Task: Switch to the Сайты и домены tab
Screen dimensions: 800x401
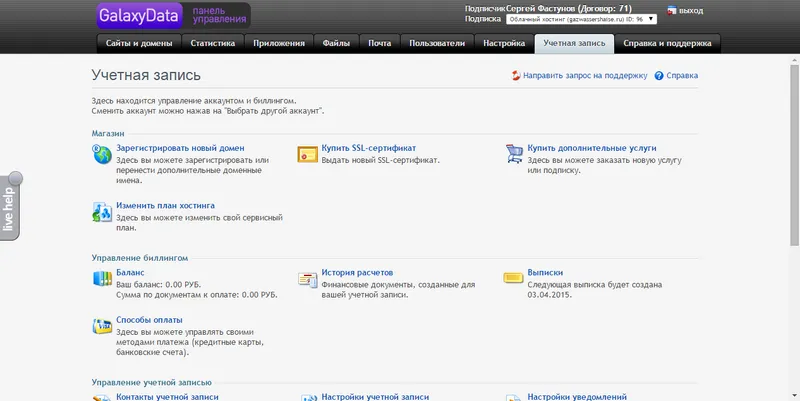Action: [139, 43]
